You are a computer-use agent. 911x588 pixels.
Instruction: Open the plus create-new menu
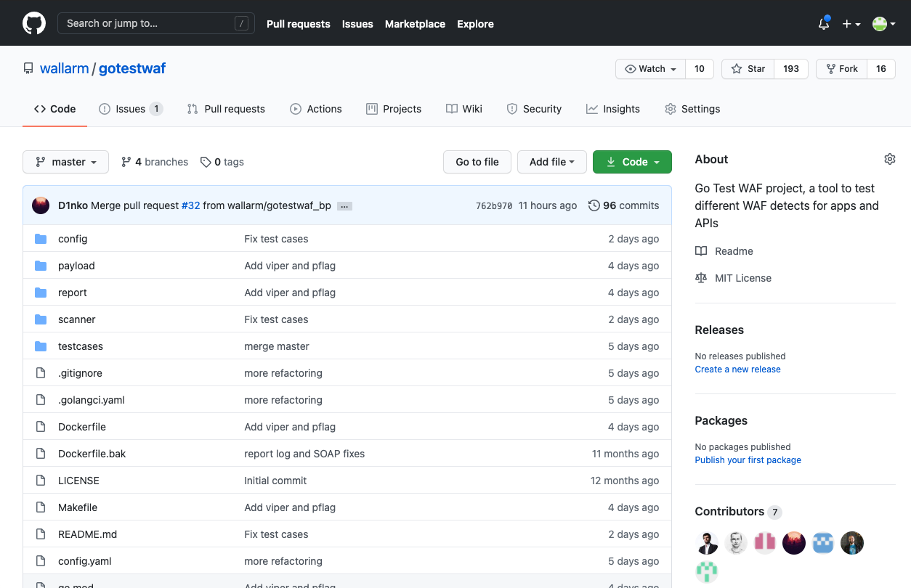point(851,24)
